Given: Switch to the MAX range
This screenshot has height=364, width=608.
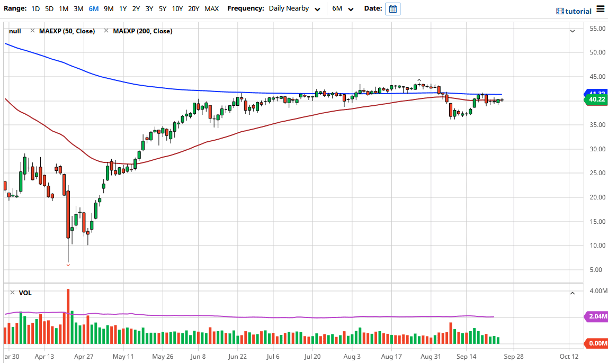Looking at the screenshot, I should point(211,8).
